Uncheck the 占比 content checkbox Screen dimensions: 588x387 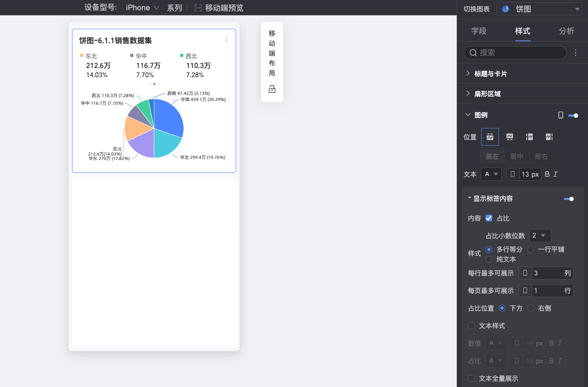click(x=489, y=218)
